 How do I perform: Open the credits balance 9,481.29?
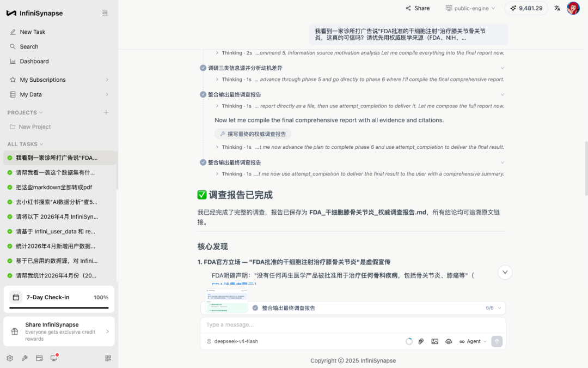[x=526, y=8]
